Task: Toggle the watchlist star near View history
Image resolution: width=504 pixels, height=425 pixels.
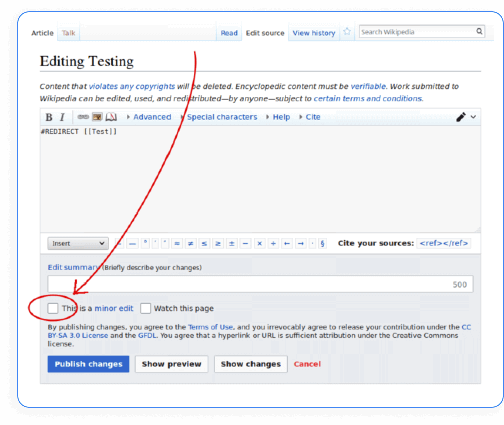Action: point(347,31)
